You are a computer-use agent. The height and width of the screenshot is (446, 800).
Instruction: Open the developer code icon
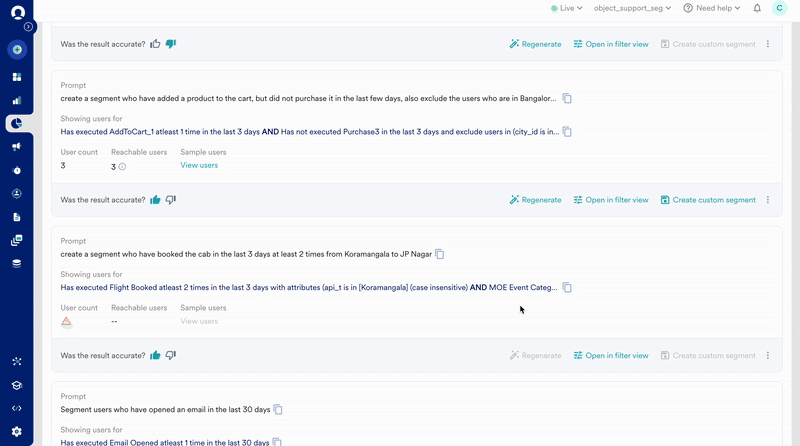pyautogui.click(x=17, y=408)
